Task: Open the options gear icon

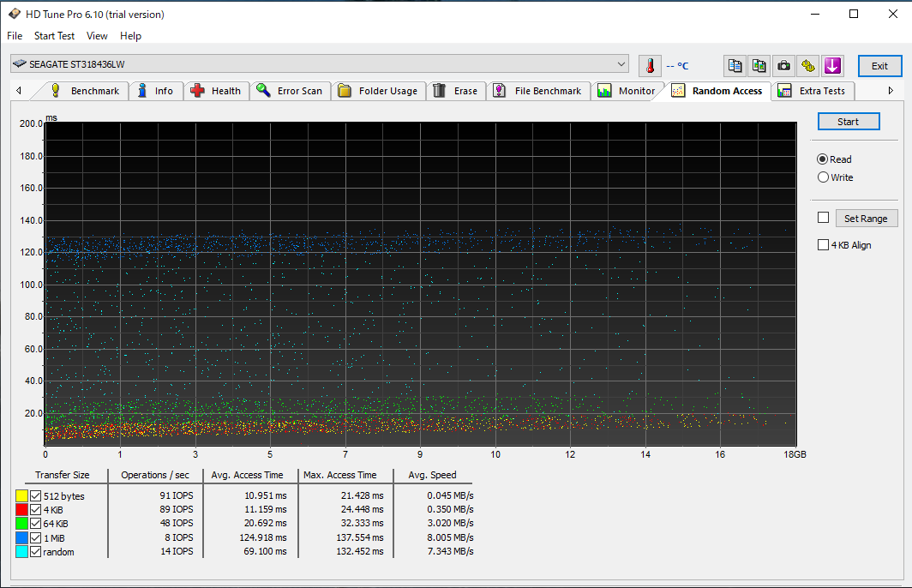Action: (807, 66)
